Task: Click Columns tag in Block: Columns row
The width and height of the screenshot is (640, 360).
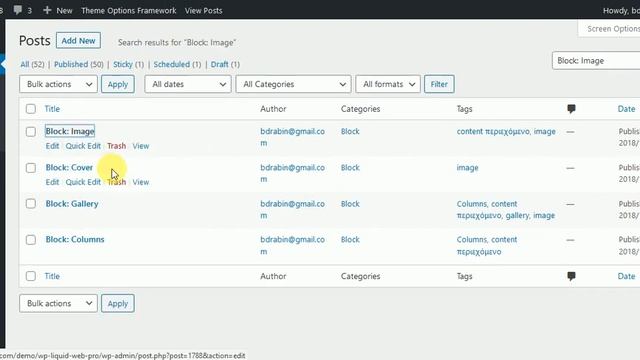Action: [471, 240]
